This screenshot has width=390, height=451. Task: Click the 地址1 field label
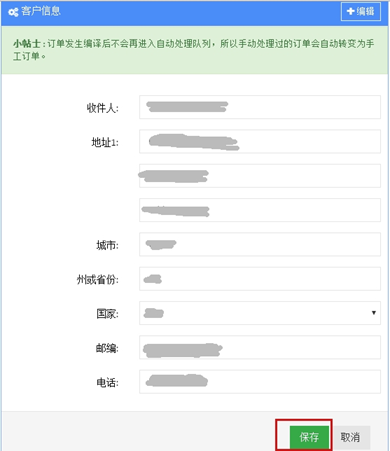coord(105,142)
